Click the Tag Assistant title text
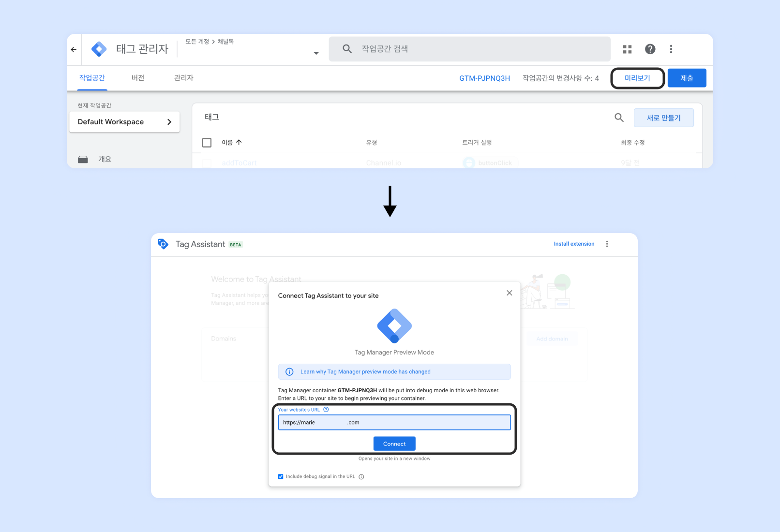780x532 pixels. [x=200, y=244]
